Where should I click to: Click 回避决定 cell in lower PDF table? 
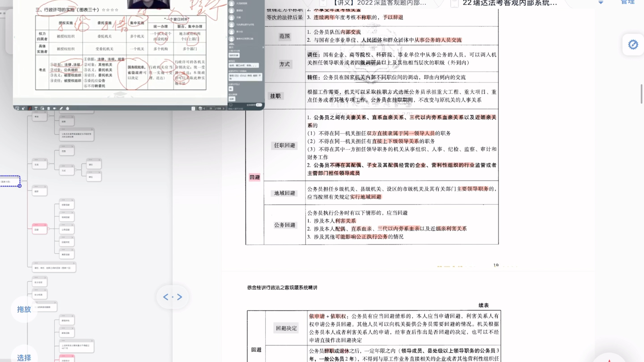point(286,328)
